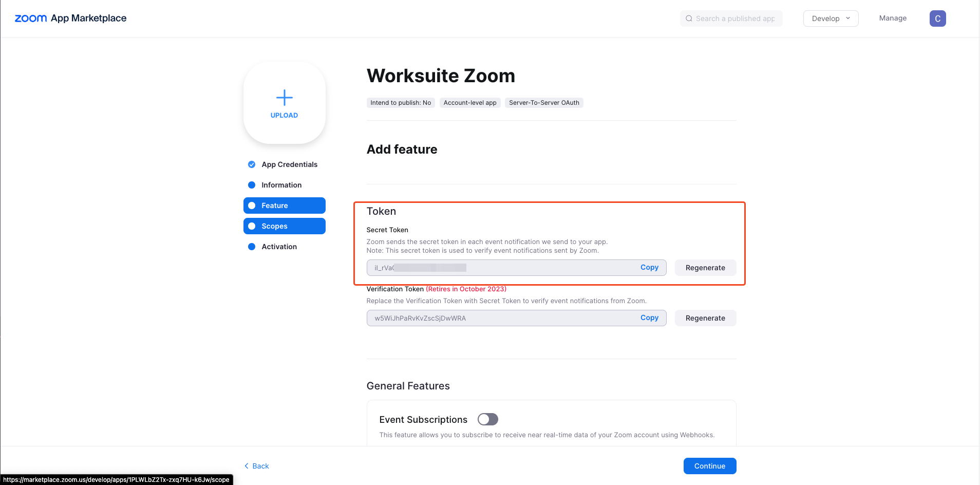Screen dimensions: 980x485
Task: Click the Token section heading
Action: [381, 211]
